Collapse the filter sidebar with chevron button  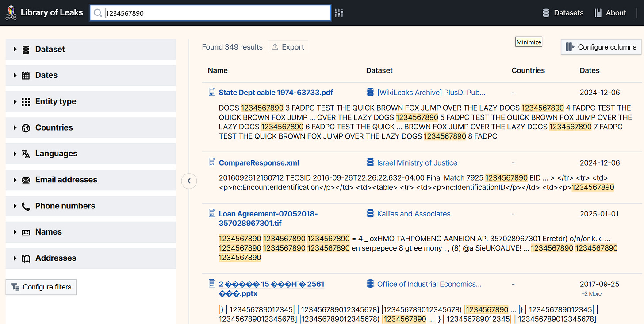pos(189,181)
